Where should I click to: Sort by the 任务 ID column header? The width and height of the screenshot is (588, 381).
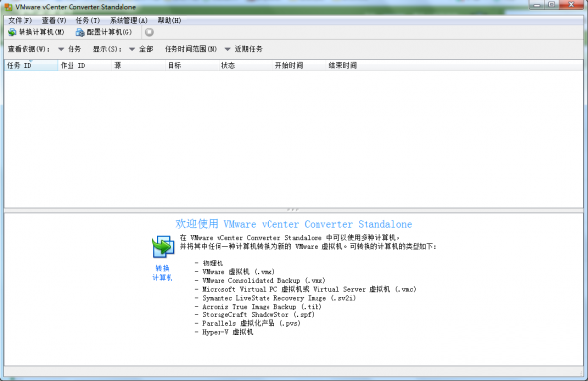[30, 66]
